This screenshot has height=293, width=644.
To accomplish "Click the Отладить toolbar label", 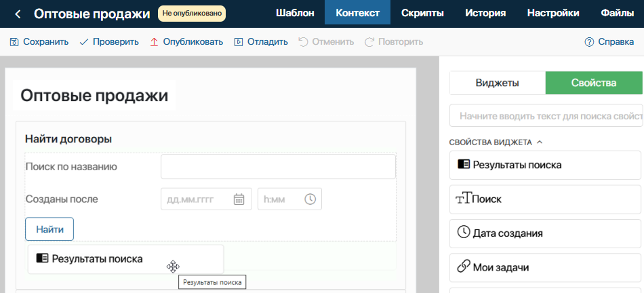I will pos(267,42).
